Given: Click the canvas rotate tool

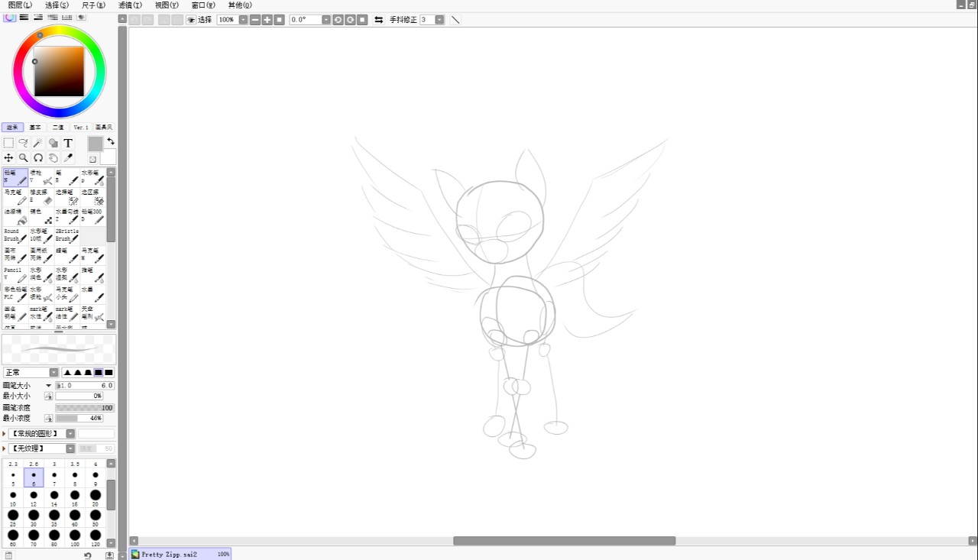Looking at the screenshot, I should (x=38, y=158).
